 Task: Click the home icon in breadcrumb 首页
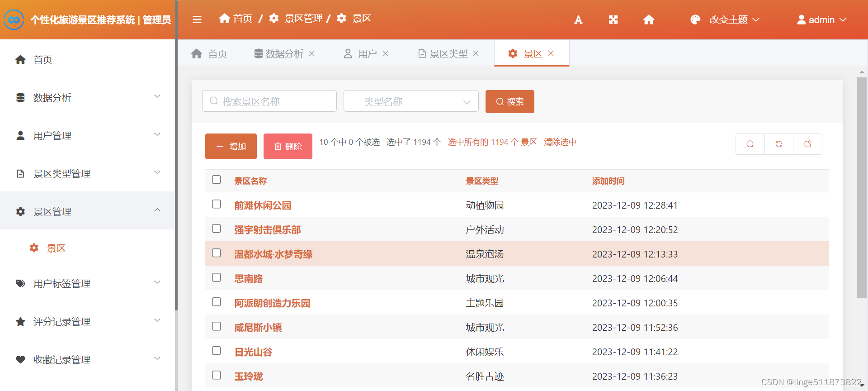click(224, 18)
